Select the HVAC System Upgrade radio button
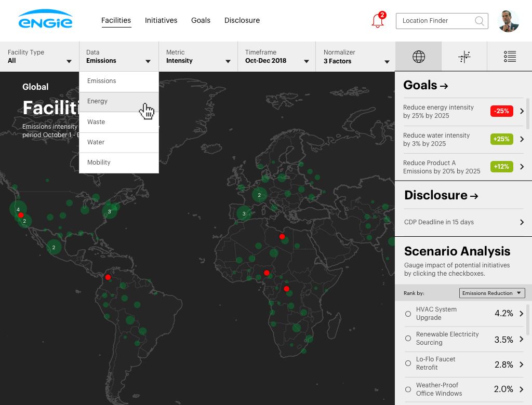 pos(408,314)
